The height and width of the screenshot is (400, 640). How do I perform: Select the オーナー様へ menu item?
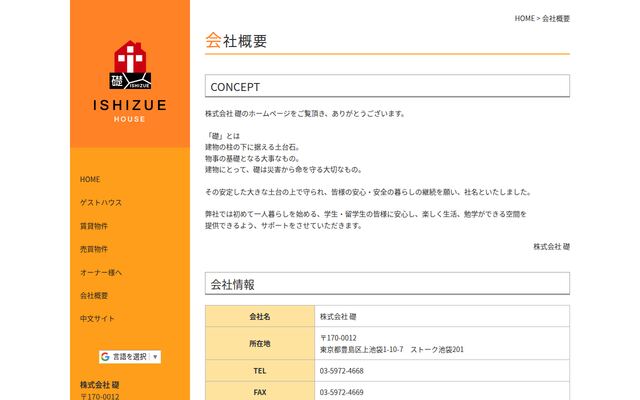101,272
